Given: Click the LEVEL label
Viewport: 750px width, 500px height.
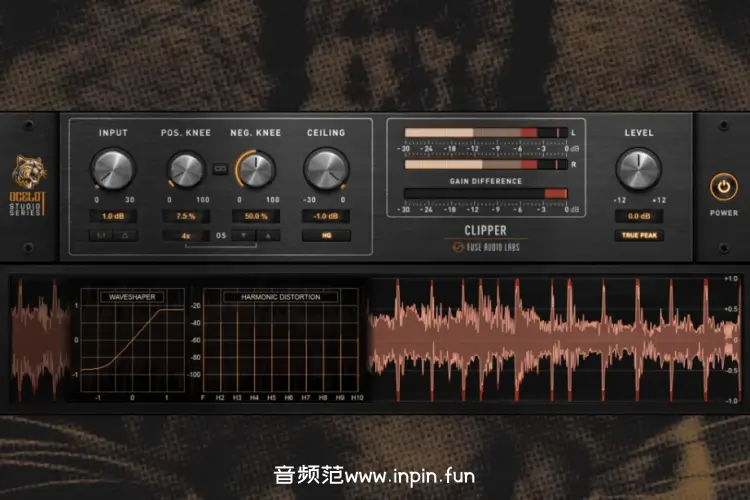Looking at the screenshot, I should (639, 133).
